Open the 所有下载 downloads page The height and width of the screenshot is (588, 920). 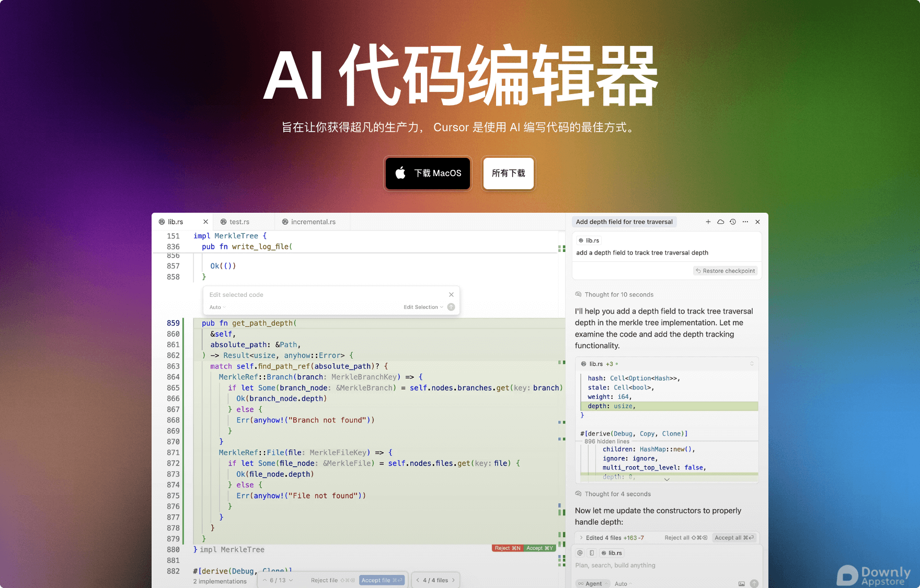coord(508,173)
